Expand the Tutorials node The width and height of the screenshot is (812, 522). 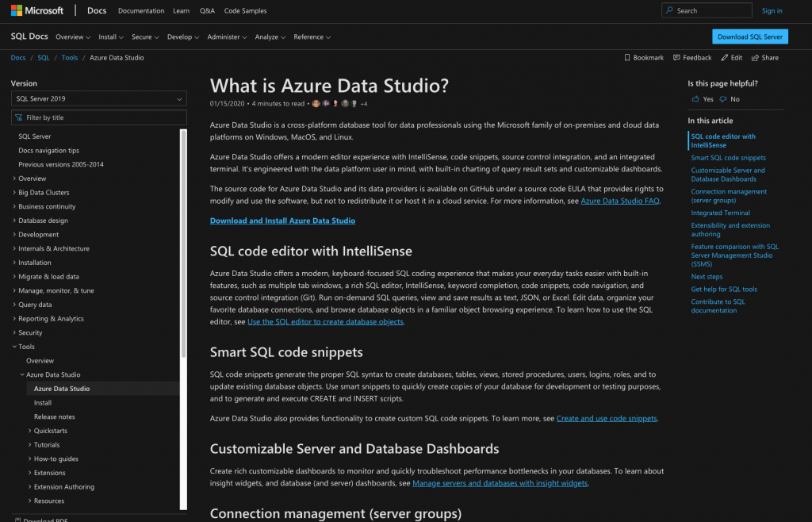pyautogui.click(x=30, y=445)
